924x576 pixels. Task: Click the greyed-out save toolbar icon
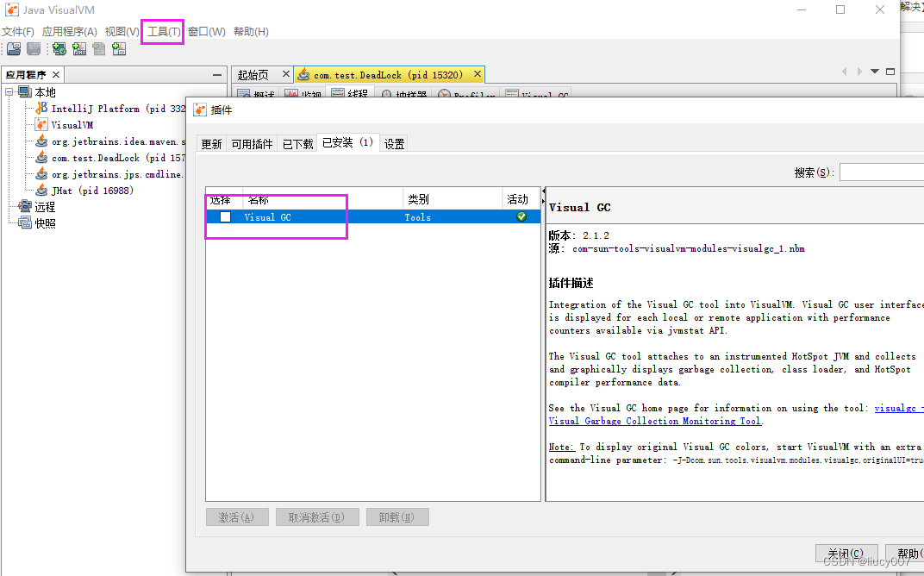(34, 49)
